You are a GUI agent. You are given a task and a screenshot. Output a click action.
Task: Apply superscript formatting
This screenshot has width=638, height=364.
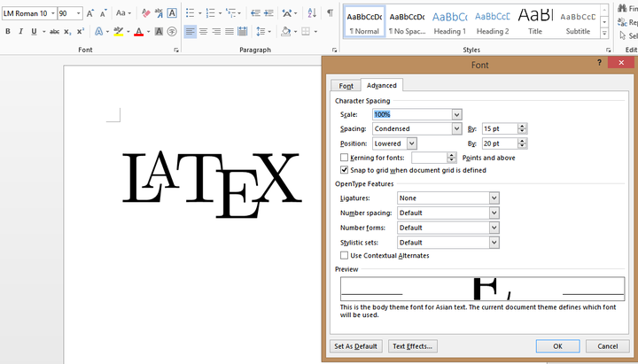pyautogui.click(x=81, y=31)
